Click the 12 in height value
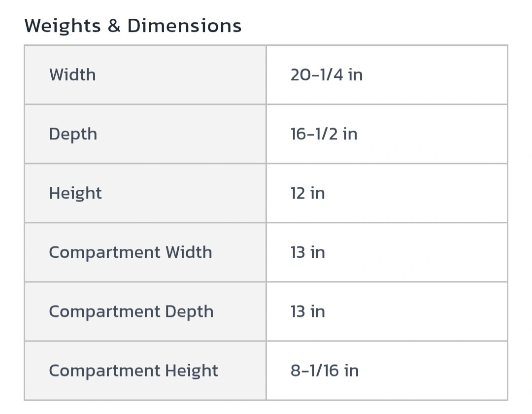This screenshot has height=414, width=532. [x=307, y=193]
